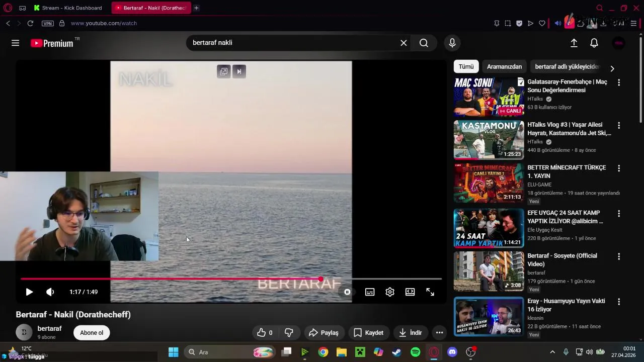Open a new browser tab

[x=196, y=8]
